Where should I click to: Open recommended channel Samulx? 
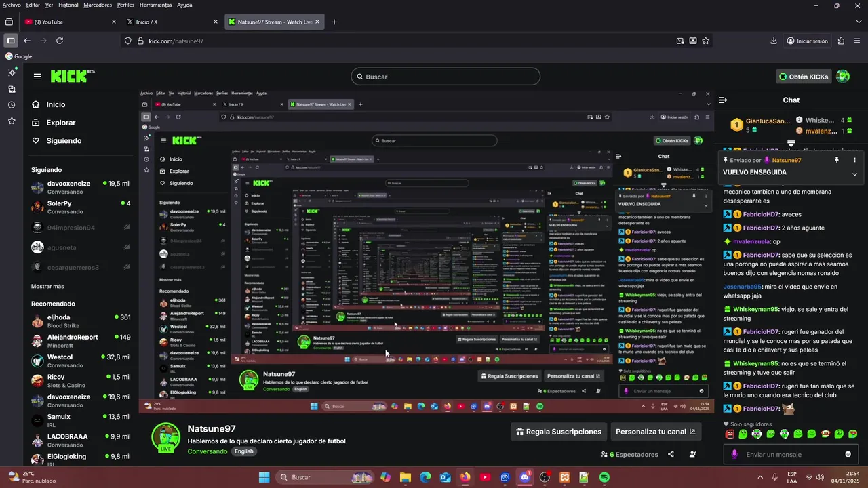(x=81, y=421)
